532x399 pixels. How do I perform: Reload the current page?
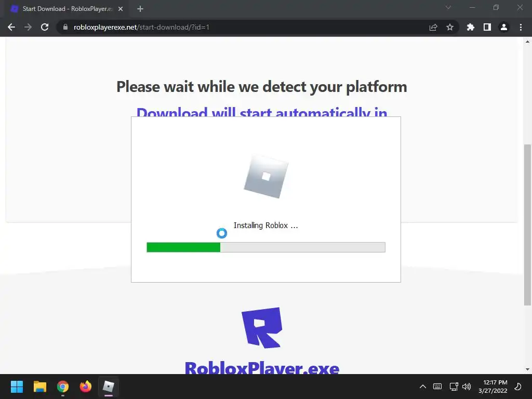pos(45,27)
